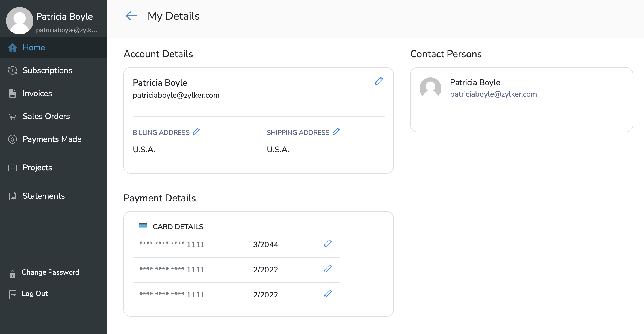Edit the card expiring 3/2044
Viewport: 644px width, 334px height.
pyautogui.click(x=327, y=243)
